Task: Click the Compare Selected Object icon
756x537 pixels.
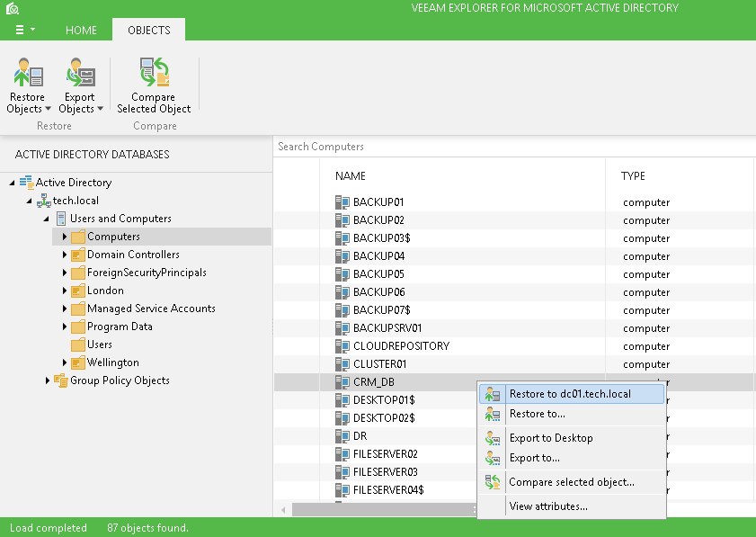Action: pyautogui.click(x=155, y=72)
